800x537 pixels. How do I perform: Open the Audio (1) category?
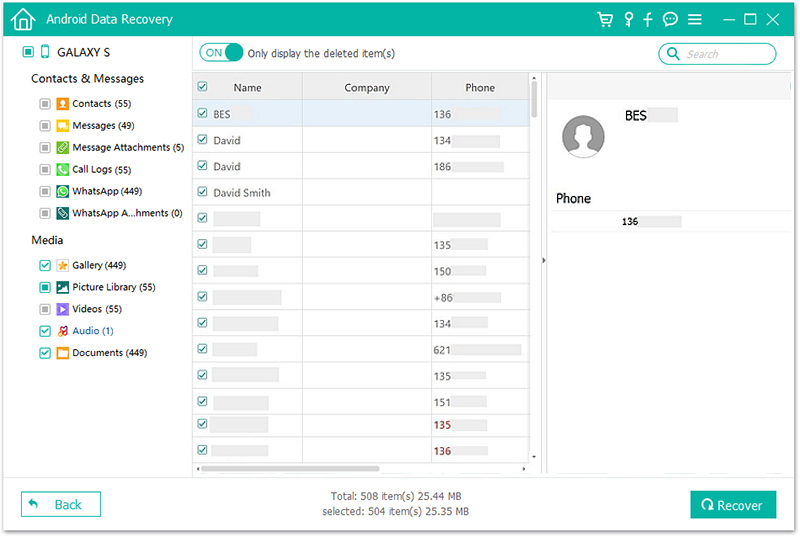tap(93, 331)
